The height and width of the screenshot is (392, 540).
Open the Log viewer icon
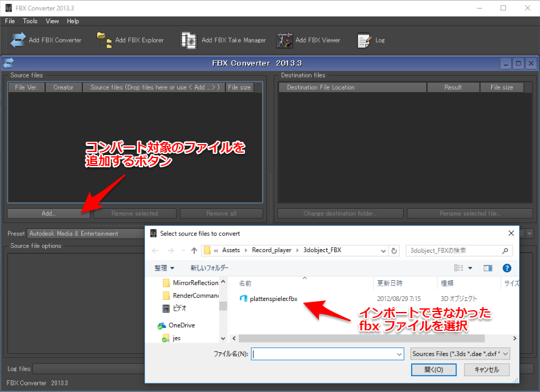point(364,40)
